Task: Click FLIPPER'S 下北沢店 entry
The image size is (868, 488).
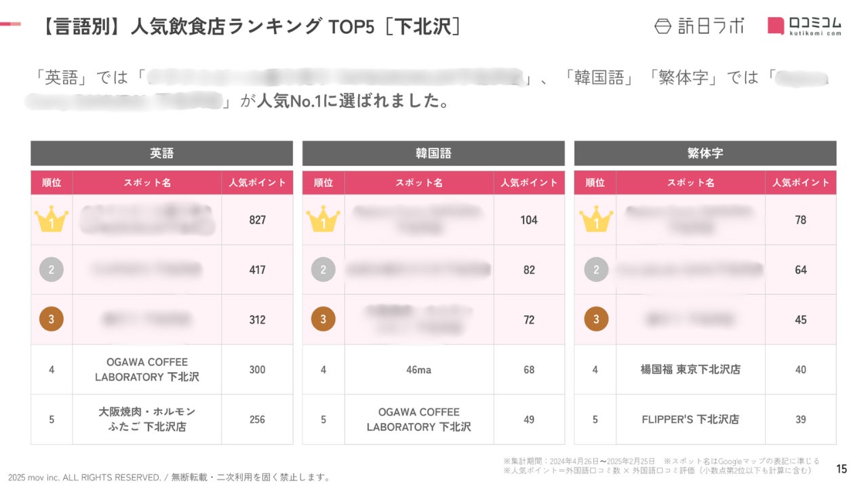Action: pos(690,420)
